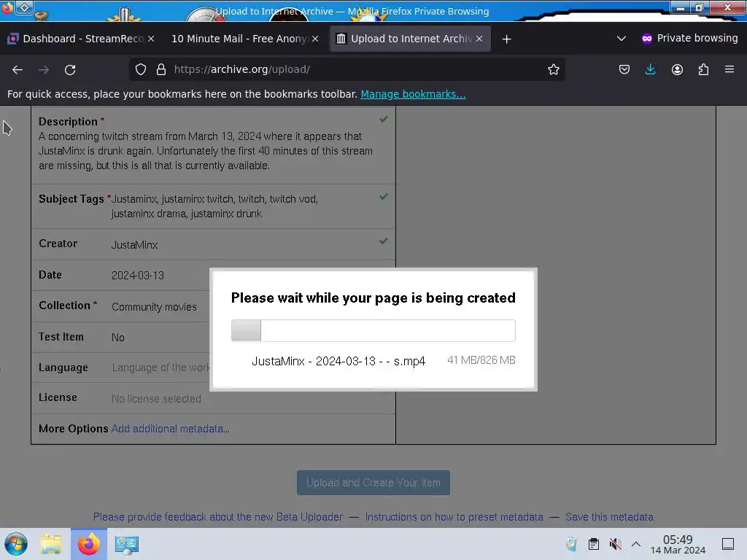Expand the hidden tray icons arrow
This screenshot has height=560, width=747.
(x=636, y=544)
